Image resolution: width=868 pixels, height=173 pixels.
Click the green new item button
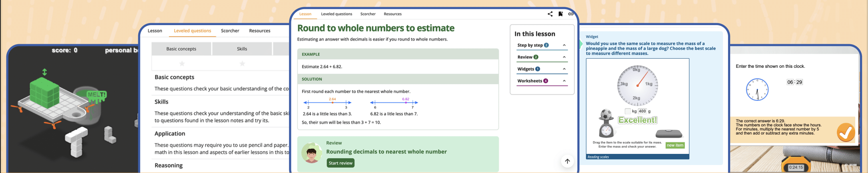point(675,145)
